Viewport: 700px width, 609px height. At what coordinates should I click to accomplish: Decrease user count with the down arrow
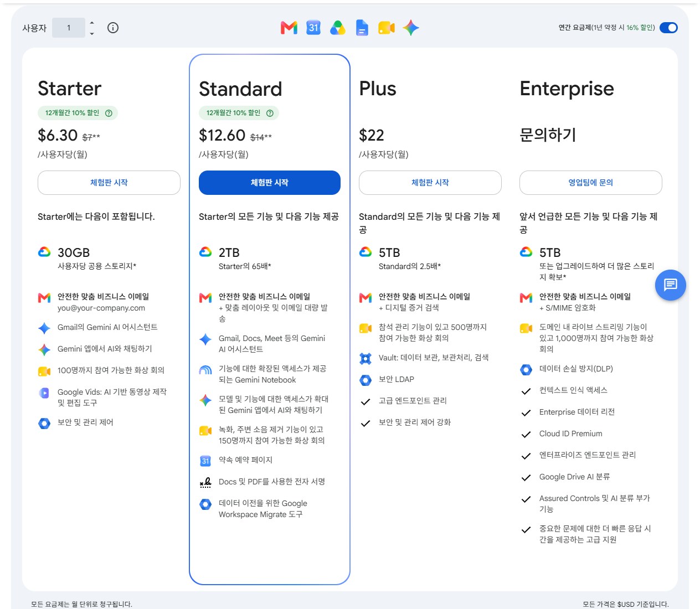pos(92,33)
